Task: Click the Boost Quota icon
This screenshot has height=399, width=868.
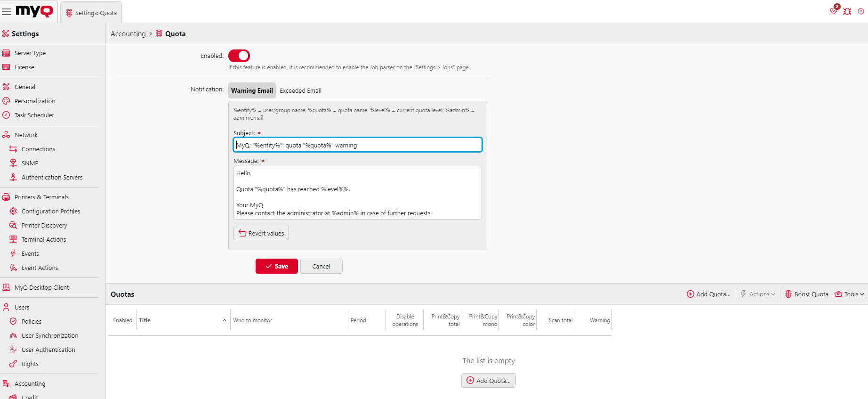Action: coord(788,294)
